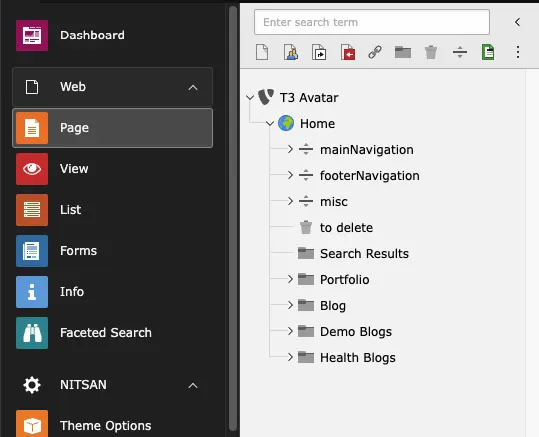Open the Info module icon
This screenshot has height=437, width=539.
click(x=32, y=292)
